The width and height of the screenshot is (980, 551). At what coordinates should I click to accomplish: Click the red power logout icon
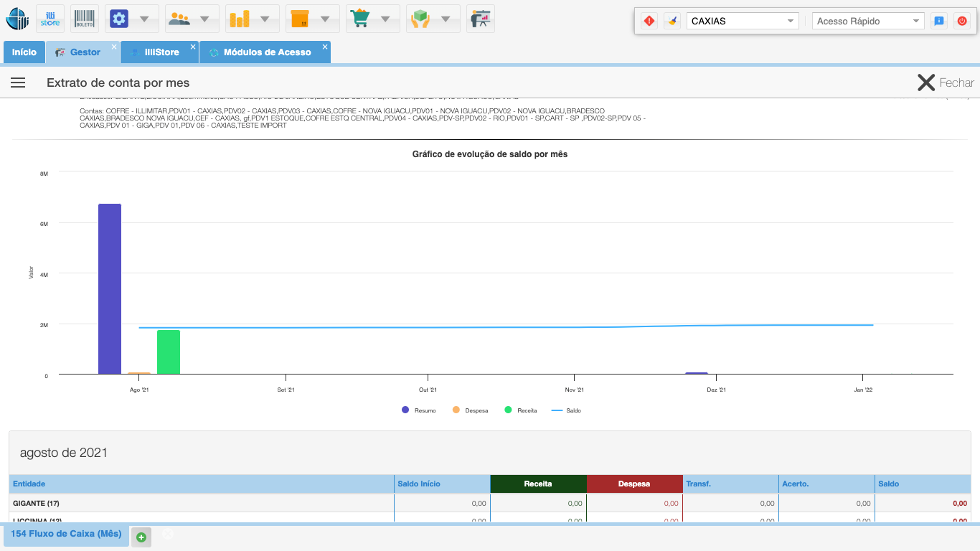(962, 21)
